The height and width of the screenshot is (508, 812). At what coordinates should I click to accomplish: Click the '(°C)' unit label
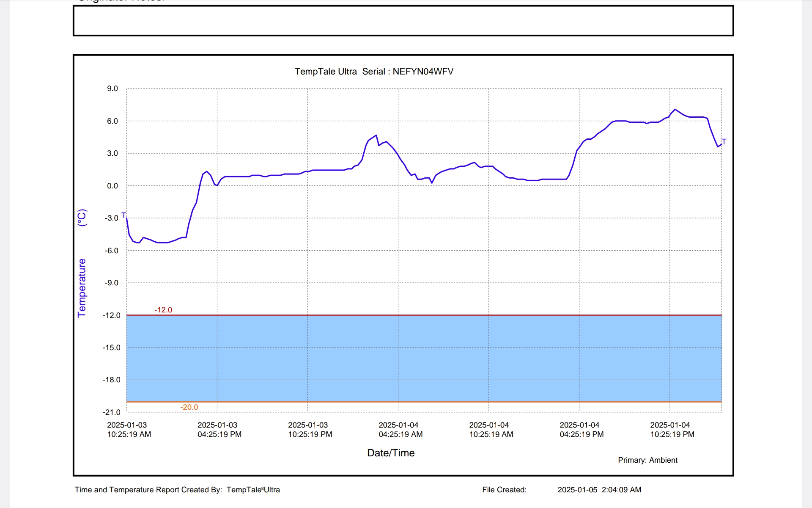pyautogui.click(x=82, y=218)
